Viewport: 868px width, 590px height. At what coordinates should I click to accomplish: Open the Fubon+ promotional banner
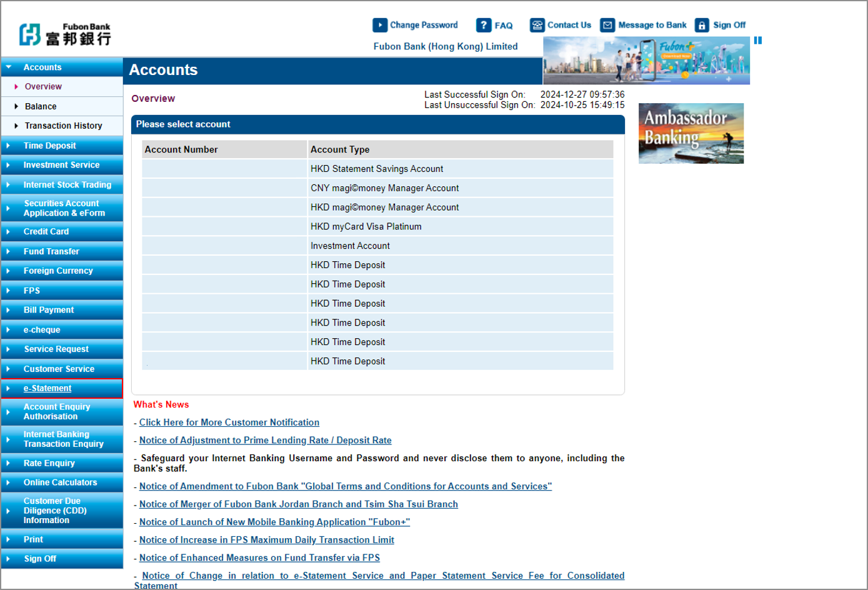tap(646, 61)
